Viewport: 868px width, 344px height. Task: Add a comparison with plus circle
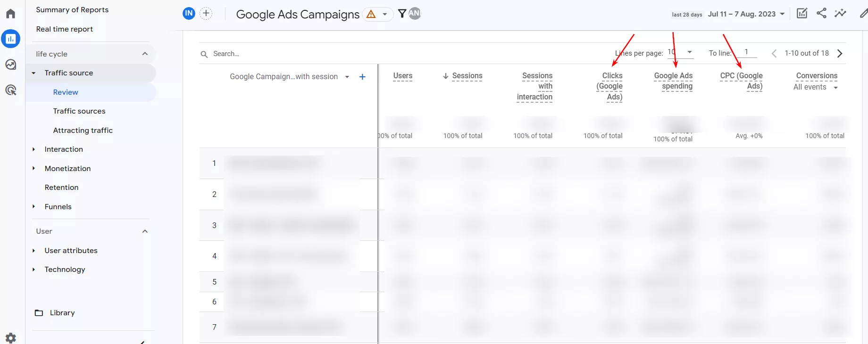coord(206,13)
